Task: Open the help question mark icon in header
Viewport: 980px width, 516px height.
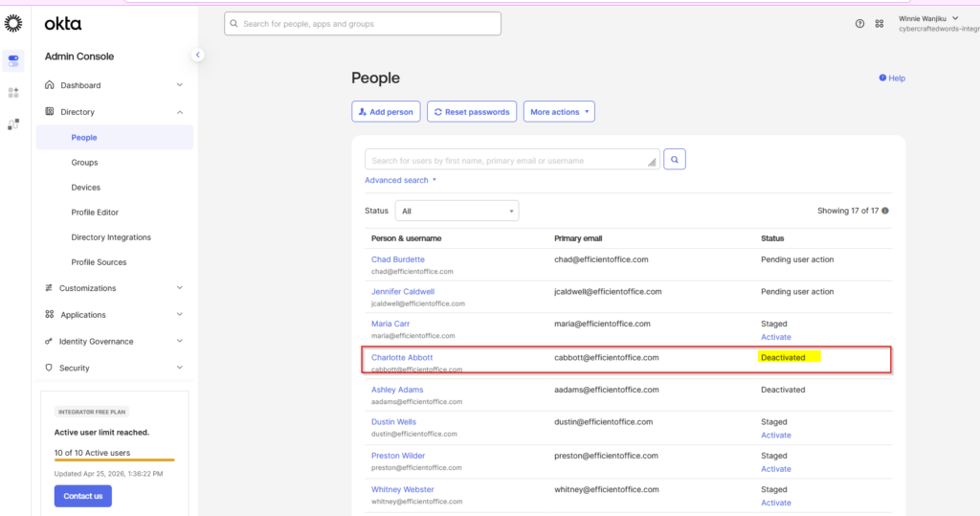Action: pos(860,24)
